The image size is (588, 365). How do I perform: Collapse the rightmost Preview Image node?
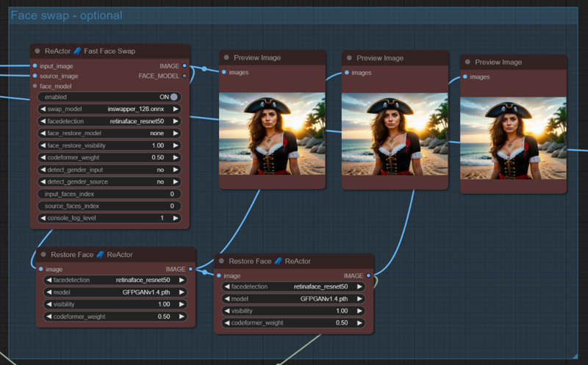pos(467,62)
